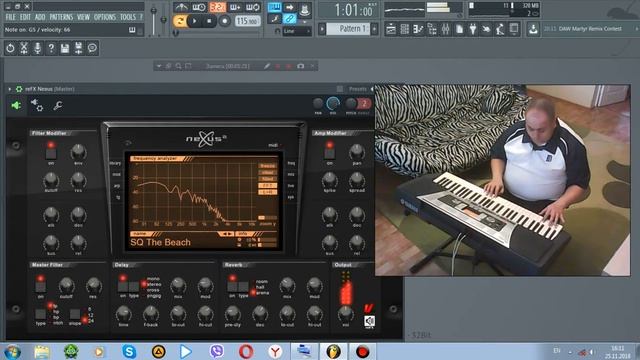Viewport: 640px width, 360px height.
Task: Toggle the metronome icon
Action: point(181,7)
